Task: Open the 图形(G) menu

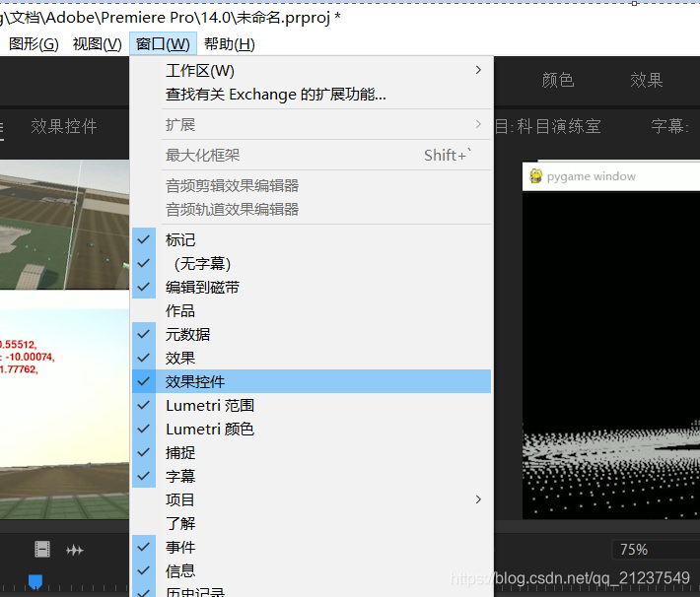Action: click(34, 44)
